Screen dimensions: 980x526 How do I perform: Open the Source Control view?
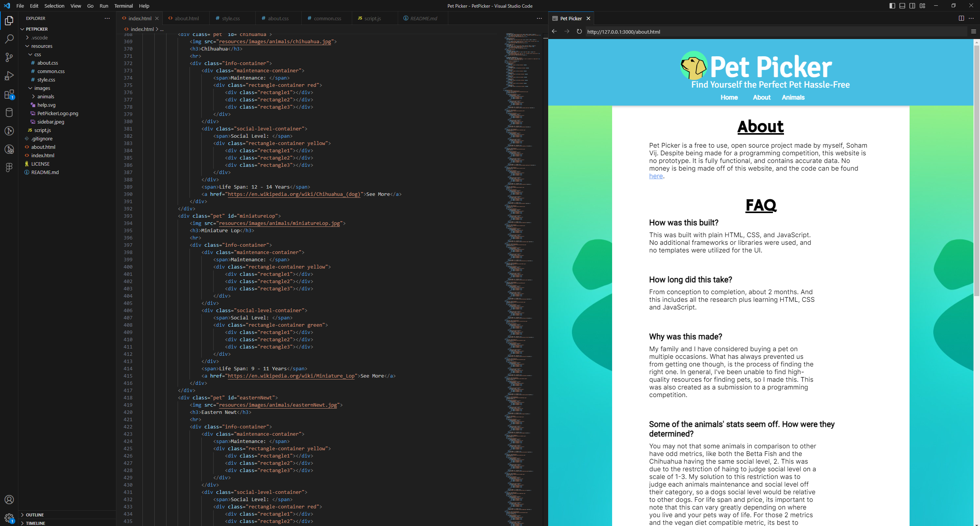pos(9,57)
